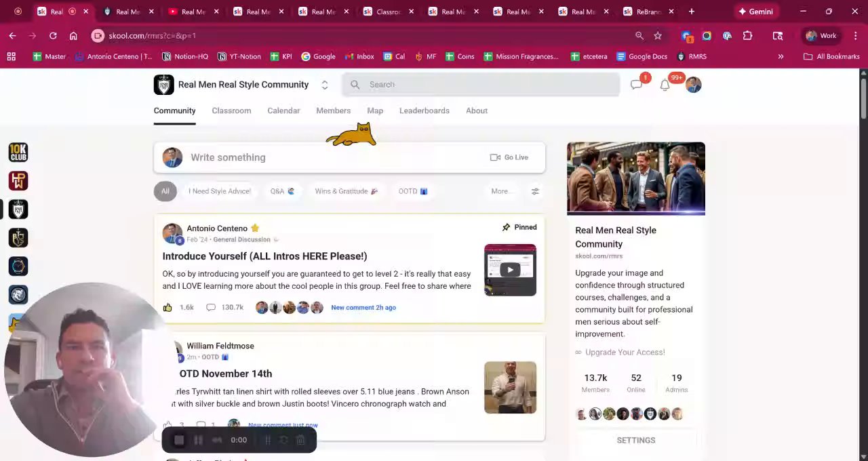Click the search magnifier icon in Skool header
Screen dimensions: 868x461
click(x=355, y=85)
